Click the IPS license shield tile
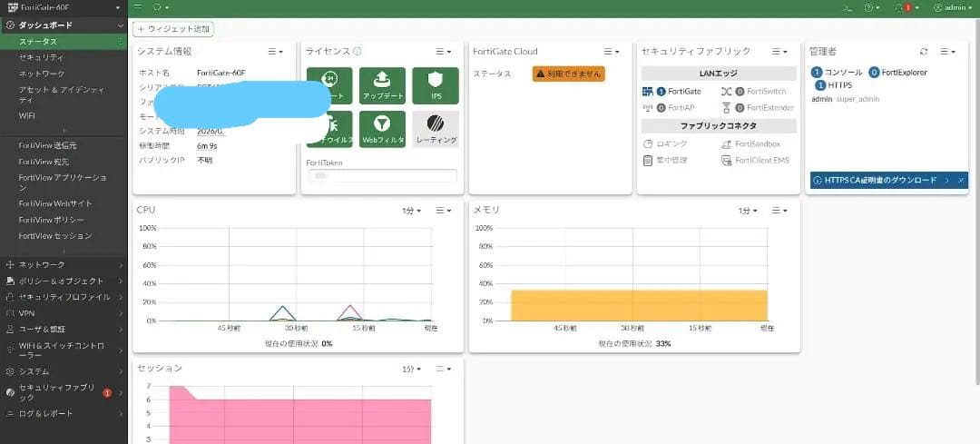Viewport: 980px width, 444px height. tap(435, 84)
